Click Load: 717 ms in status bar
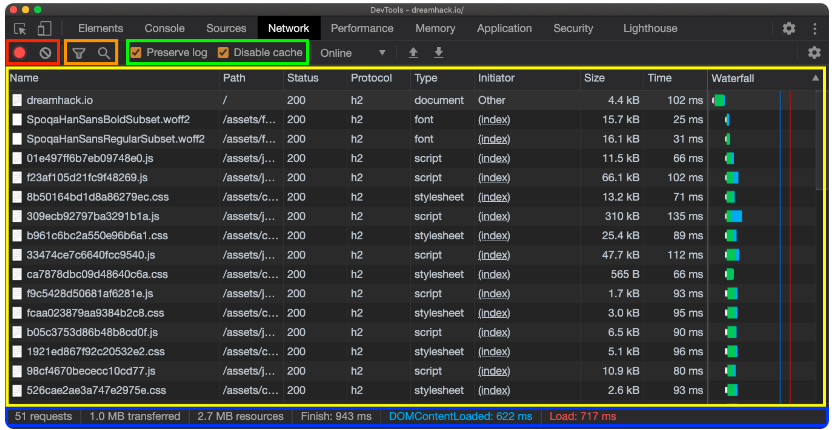835x430 pixels. coord(583,417)
